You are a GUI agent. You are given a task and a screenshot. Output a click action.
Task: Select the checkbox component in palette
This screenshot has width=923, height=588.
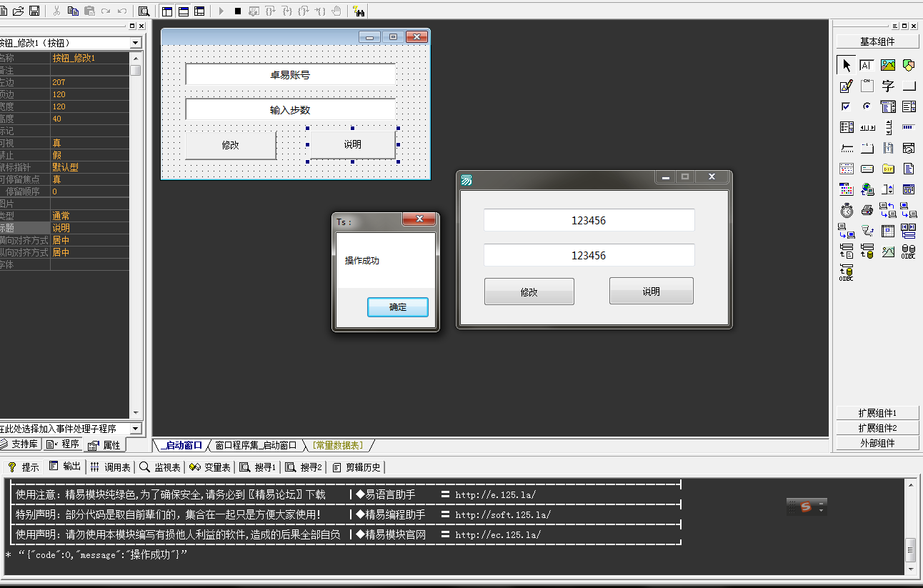click(x=847, y=107)
